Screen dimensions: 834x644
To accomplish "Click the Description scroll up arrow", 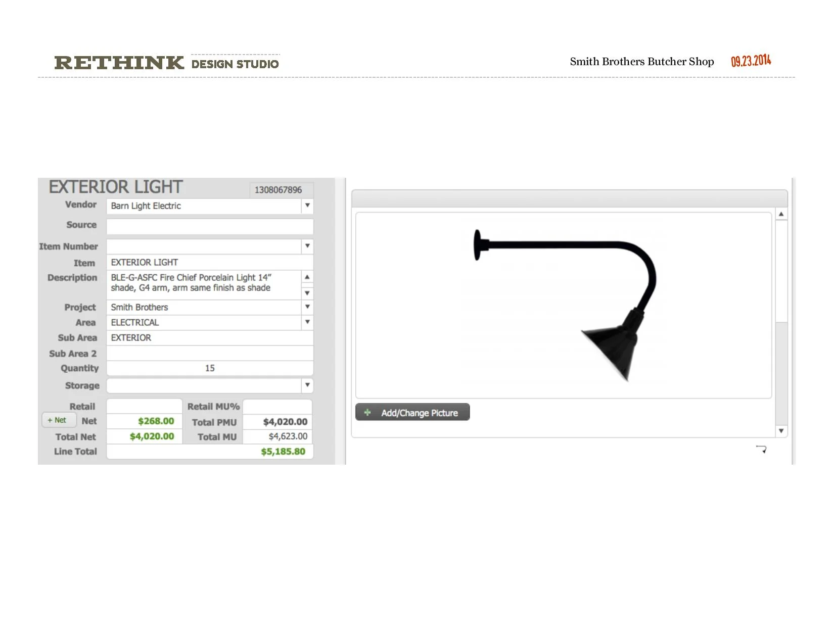I will point(307,277).
